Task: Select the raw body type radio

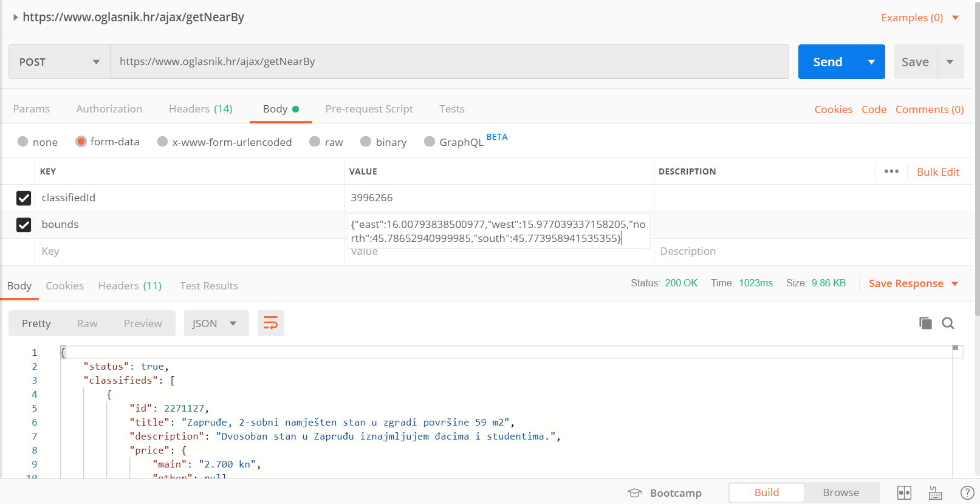Action: pos(315,142)
